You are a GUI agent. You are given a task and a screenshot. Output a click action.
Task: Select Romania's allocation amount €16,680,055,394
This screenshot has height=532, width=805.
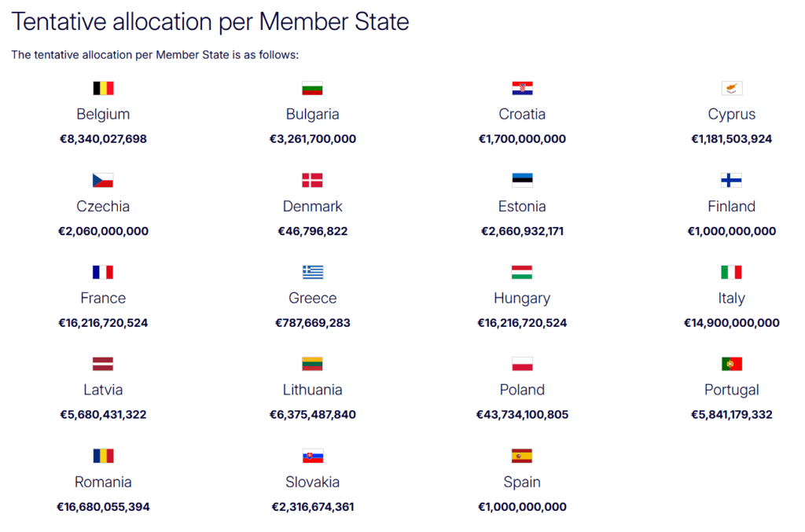(103, 507)
